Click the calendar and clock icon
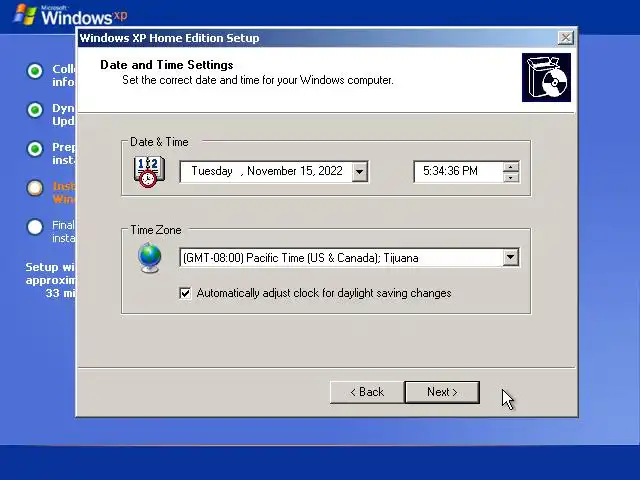 (x=149, y=172)
